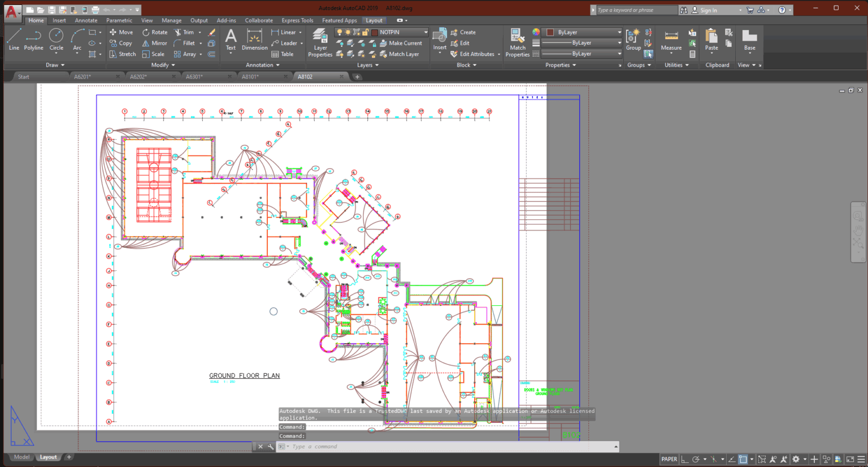Toggle ortho mode in the status bar
868x467 pixels.
click(685, 459)
